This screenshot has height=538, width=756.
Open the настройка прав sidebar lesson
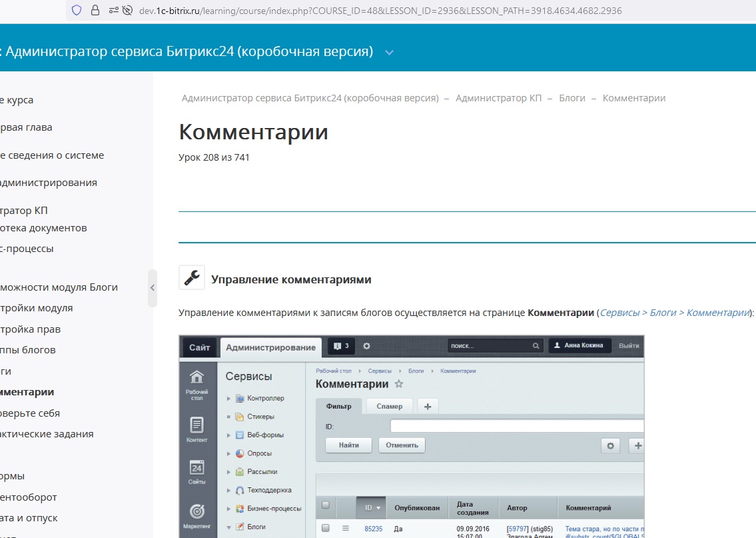(x=31, y=329)
